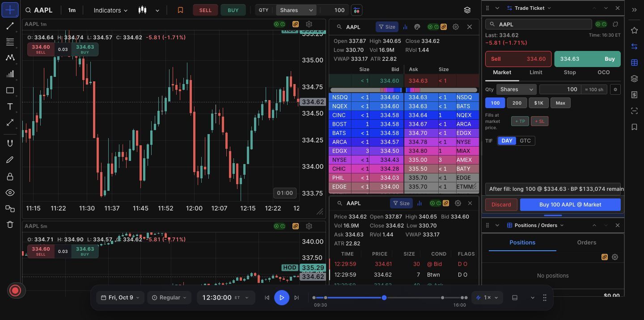Viewport: 644px width, 320px height.
Task: Play the market replay
Action: click(x=282, y=298)
